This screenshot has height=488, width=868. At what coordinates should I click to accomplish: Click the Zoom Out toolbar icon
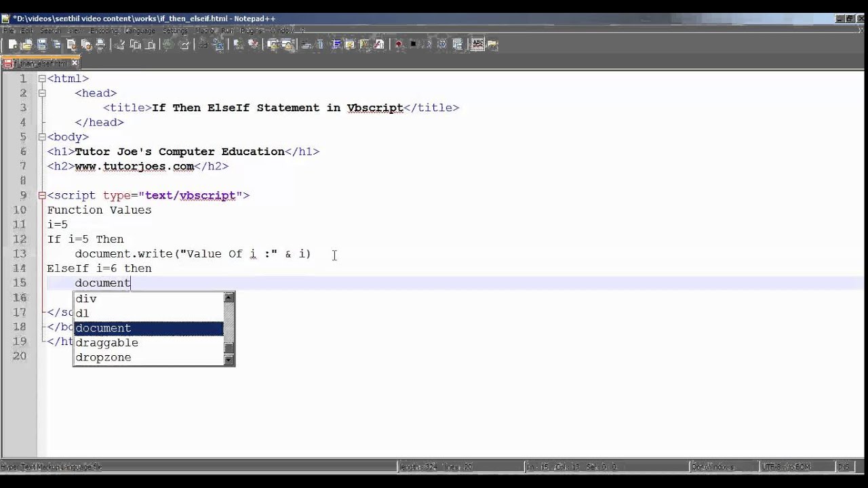tap(253, 45)
